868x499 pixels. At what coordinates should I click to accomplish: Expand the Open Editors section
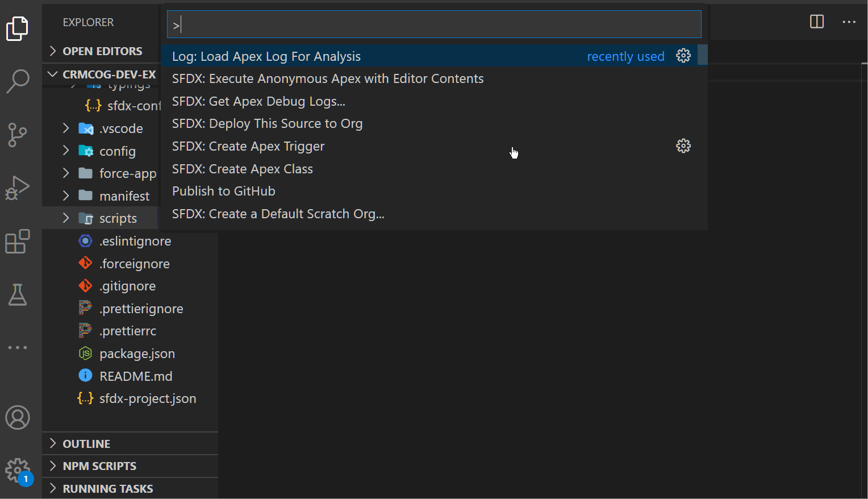coord(53,51)
